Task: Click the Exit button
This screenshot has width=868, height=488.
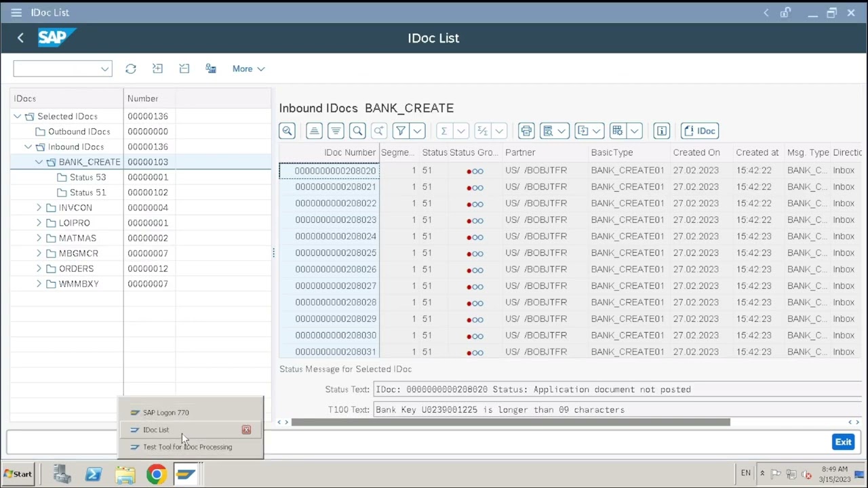Action: [843, 442]
